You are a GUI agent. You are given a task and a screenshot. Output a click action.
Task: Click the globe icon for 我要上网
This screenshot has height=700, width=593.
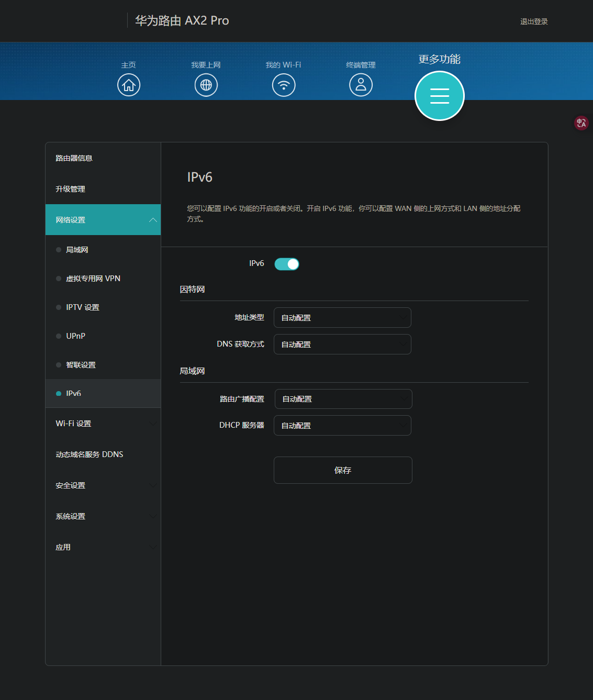point(206,85)
